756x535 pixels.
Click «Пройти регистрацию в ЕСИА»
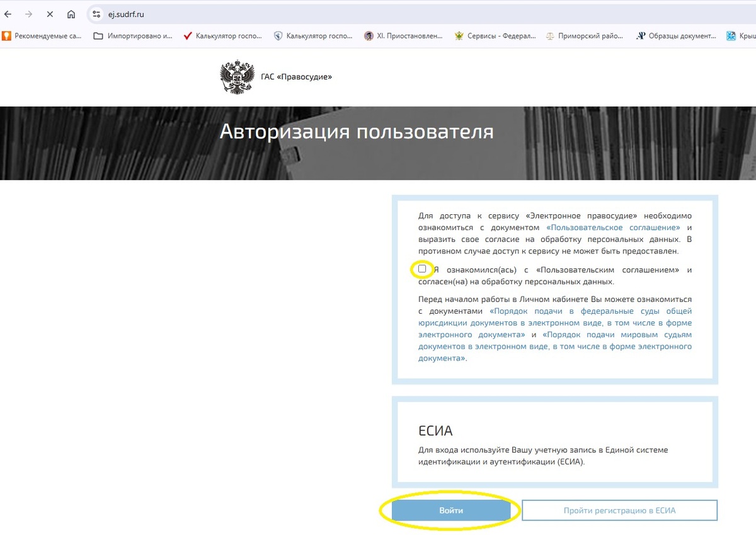[x=619, y=510]
